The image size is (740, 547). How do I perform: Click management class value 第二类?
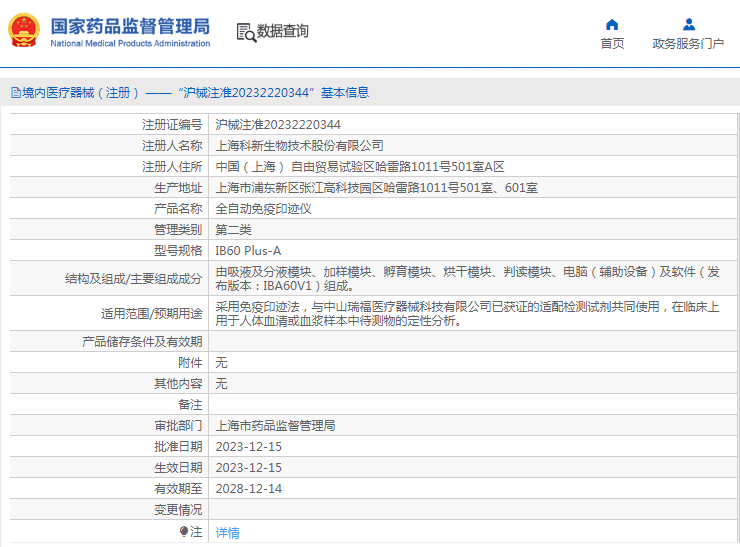point(234,230)
